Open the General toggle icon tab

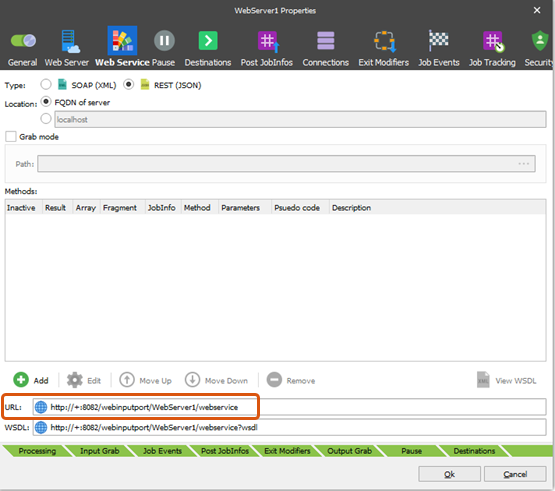coord(23,40)
